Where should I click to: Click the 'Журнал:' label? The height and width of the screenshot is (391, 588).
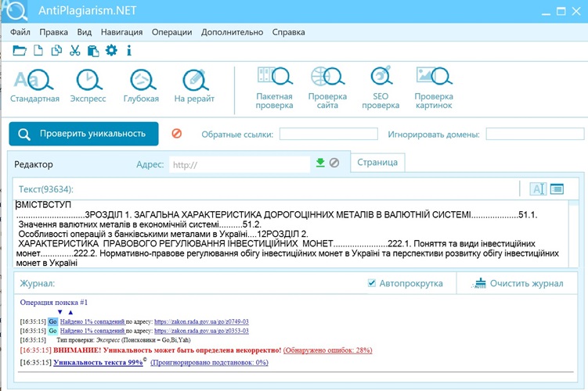point(37,284)
